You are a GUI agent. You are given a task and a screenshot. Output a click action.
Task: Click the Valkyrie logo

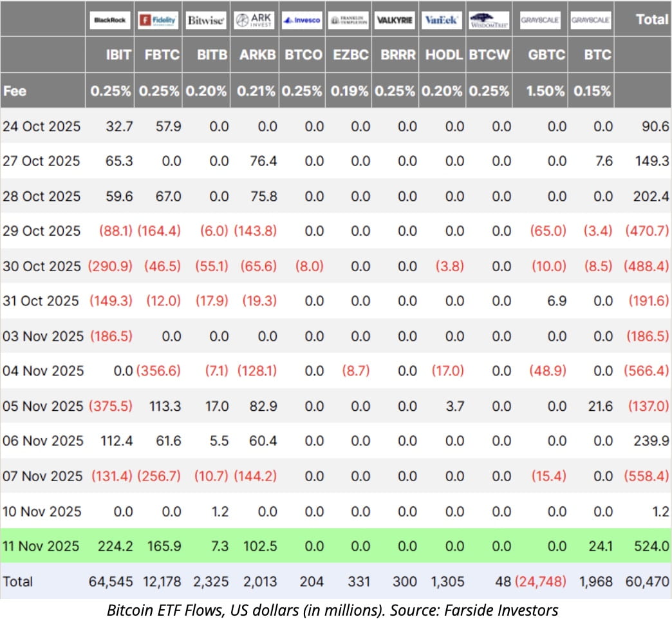(395, 20)
